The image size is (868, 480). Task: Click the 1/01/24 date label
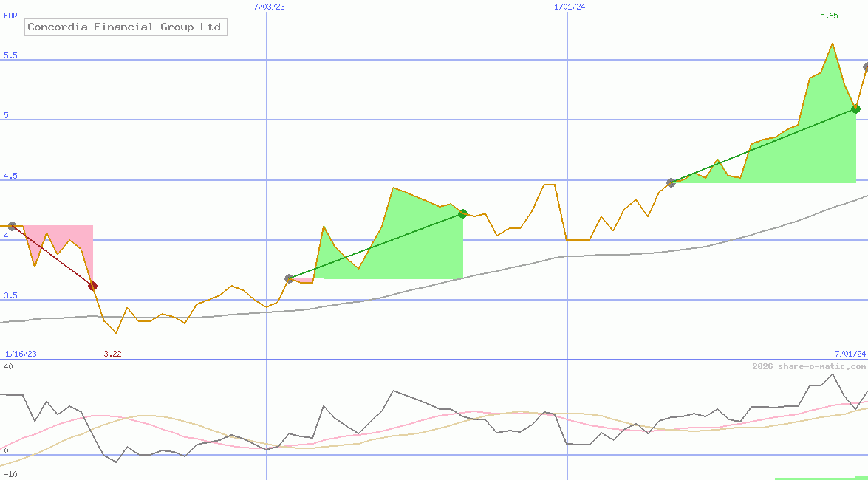pos(567,7)
